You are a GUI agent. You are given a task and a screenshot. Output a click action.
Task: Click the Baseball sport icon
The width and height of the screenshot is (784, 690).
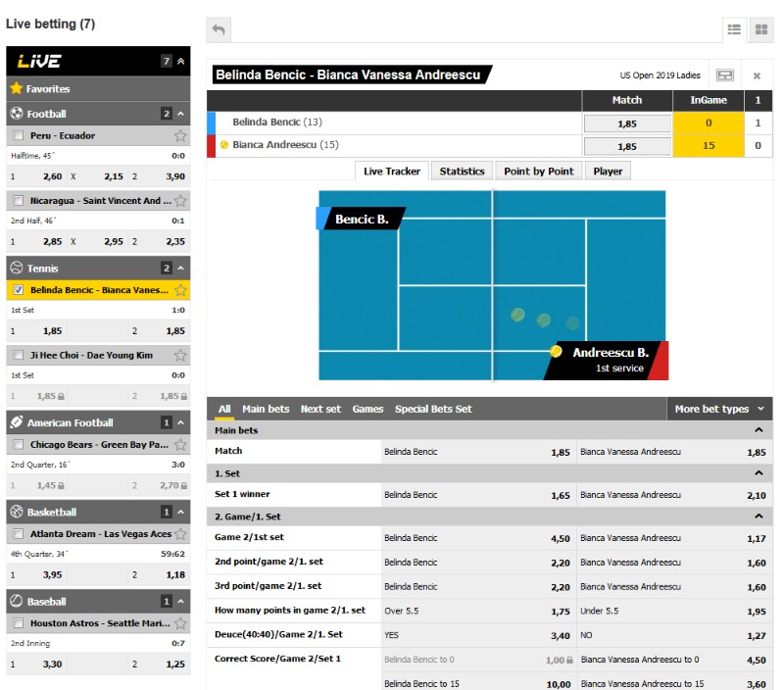pyautogui.click(x=17, y=601)
